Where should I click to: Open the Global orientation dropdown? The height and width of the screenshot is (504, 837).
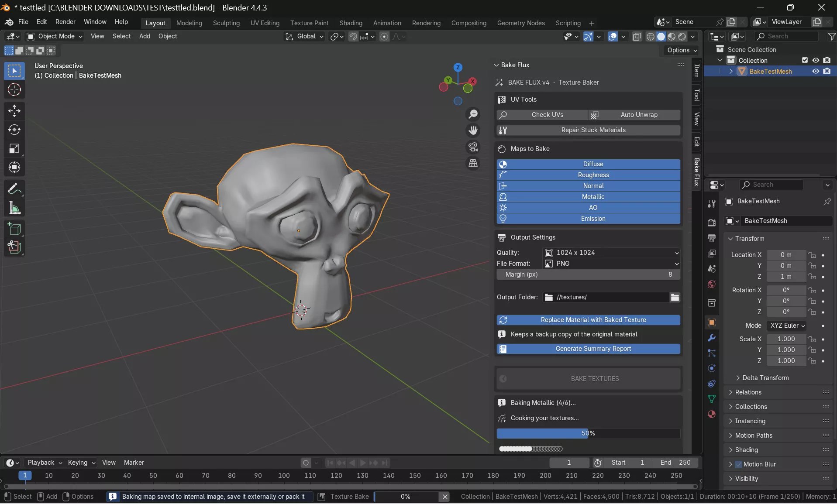click(x=305, y=37)
